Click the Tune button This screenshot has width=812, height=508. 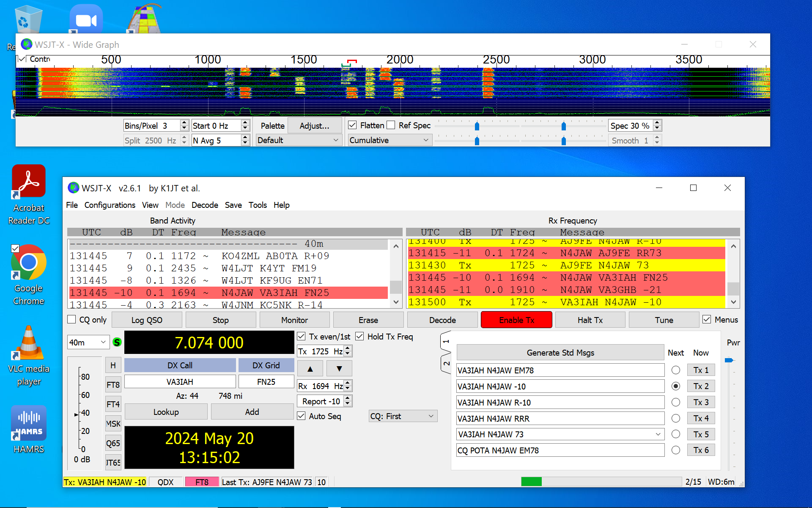coord(664,320)
